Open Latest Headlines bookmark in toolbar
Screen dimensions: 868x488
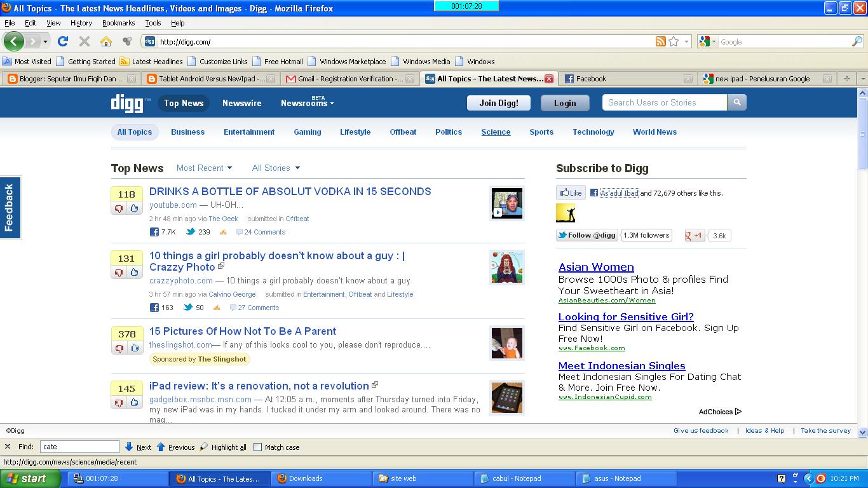[151, 62]
